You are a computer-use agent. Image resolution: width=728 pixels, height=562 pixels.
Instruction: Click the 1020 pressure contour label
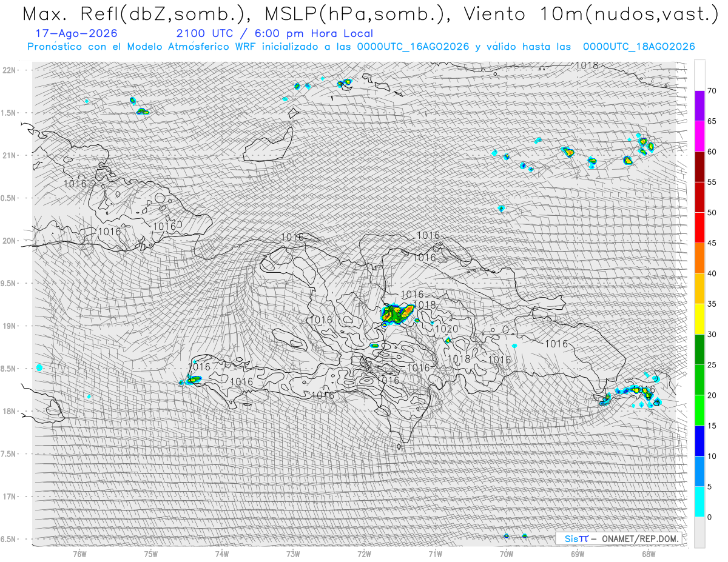click(447, 329)
